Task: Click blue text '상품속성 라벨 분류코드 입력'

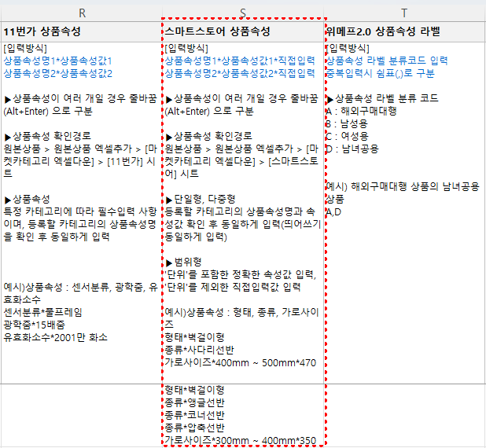Action: tap(387, 61)
